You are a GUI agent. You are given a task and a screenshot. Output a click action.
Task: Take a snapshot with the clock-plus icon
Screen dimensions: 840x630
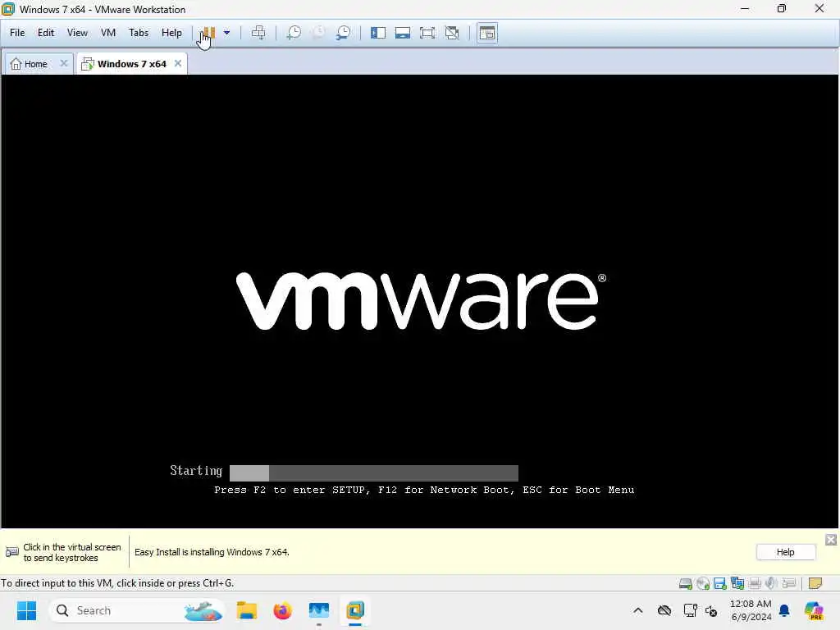point(294,33)
